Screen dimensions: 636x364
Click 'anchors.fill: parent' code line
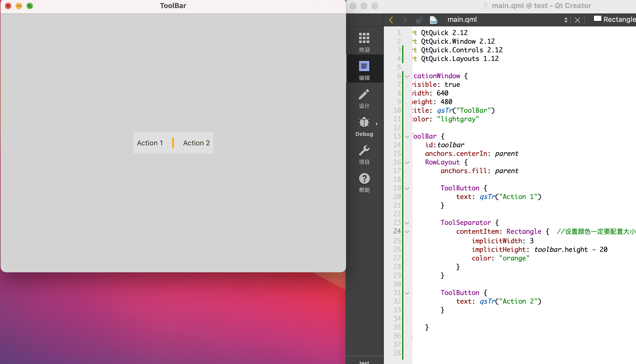click(x=479, y=171)
